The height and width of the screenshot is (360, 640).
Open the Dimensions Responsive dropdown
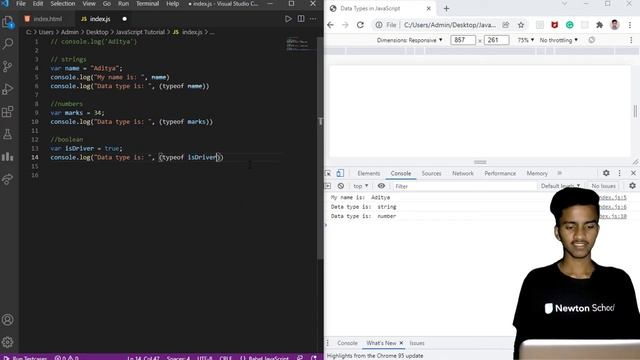409,40
